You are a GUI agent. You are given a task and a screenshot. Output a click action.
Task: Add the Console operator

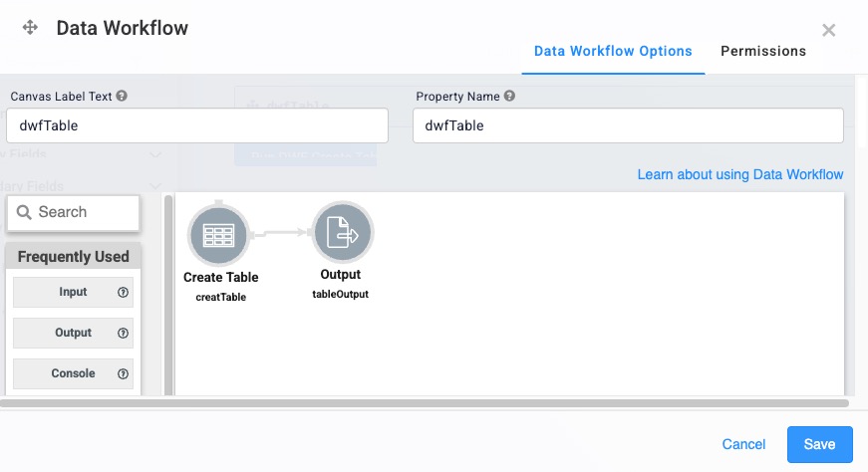73,373
